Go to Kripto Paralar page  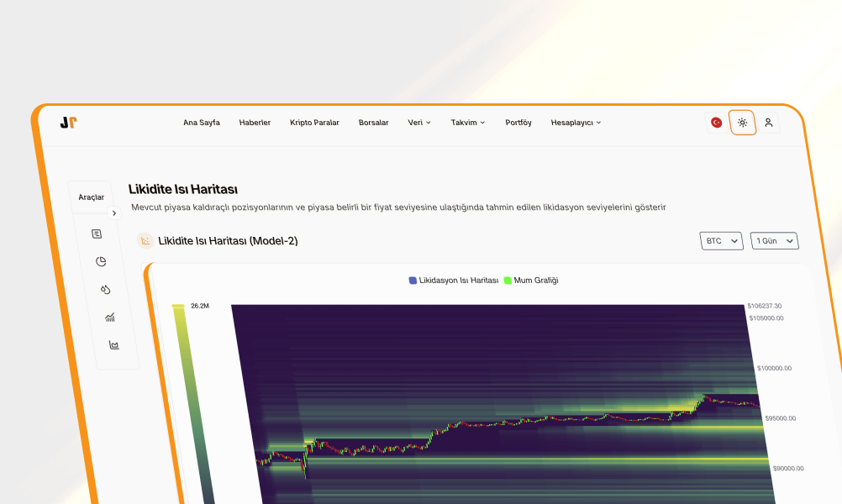click(314, 123)
